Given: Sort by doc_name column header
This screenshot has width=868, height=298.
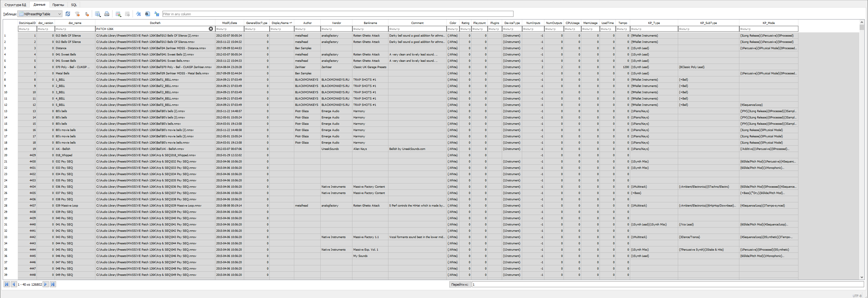Looking at the screenshot, I should point(75,23).
